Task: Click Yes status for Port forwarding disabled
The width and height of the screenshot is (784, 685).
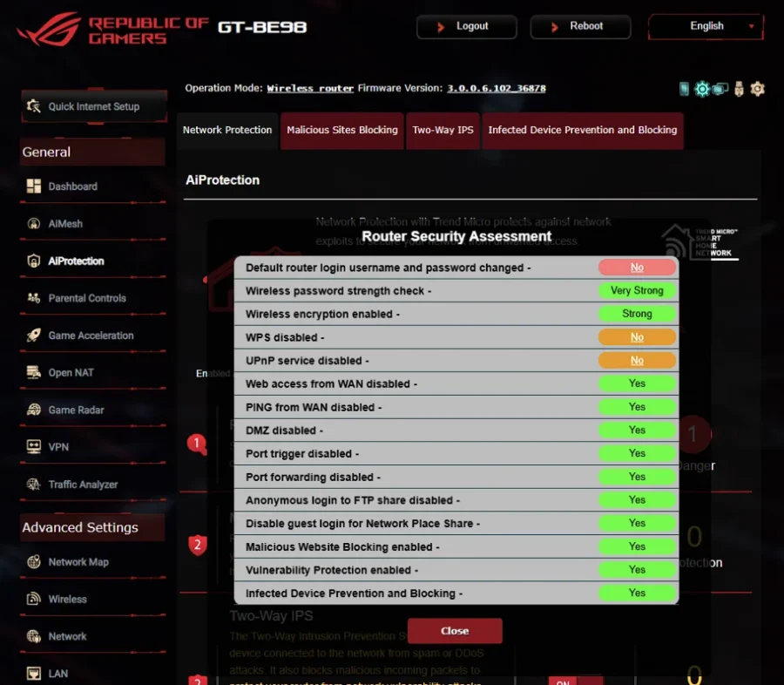Action: 637,477
